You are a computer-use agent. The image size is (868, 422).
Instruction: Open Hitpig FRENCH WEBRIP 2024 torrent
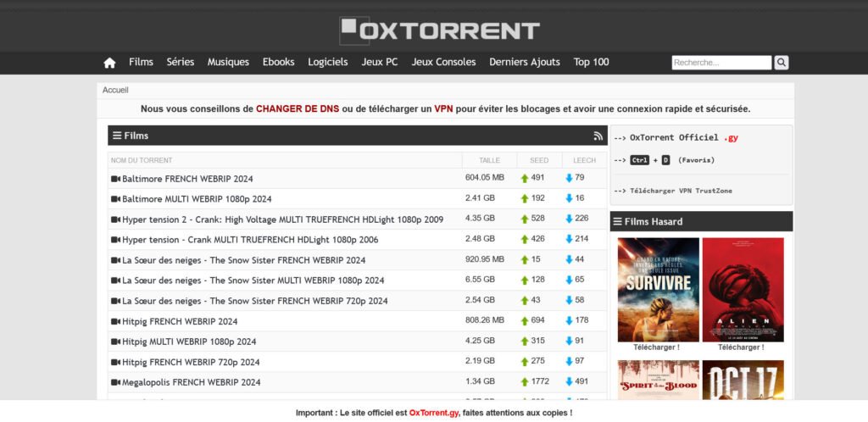coord(180,321)
